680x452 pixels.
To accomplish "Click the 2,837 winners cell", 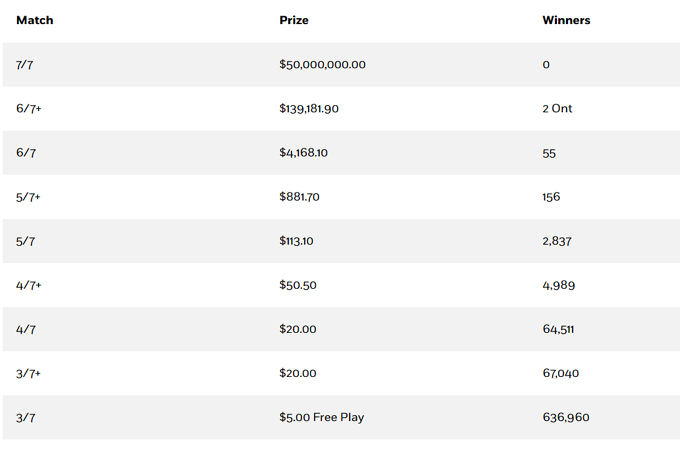I will tap(557, 241).
